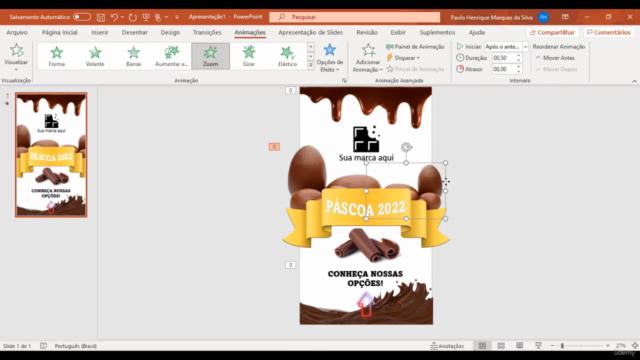The width and height of the screenshot is (640, 360).
Task: Open the Animação group dialog launcher
Action: pyautogui.click(x=344, y=81)
